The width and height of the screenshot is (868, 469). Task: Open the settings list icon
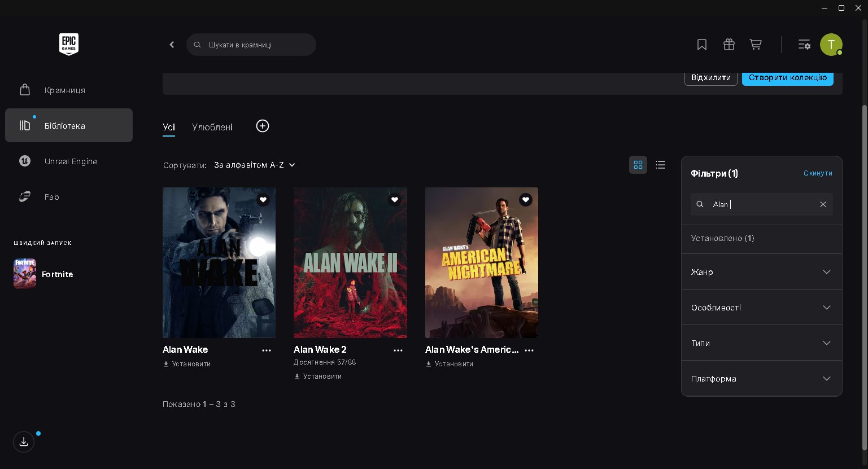point(804,45)
